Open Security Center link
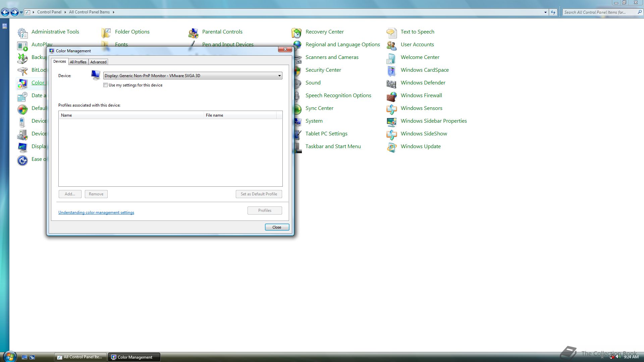Viewport: 644px width, 362px height. [x=323, y=70]
